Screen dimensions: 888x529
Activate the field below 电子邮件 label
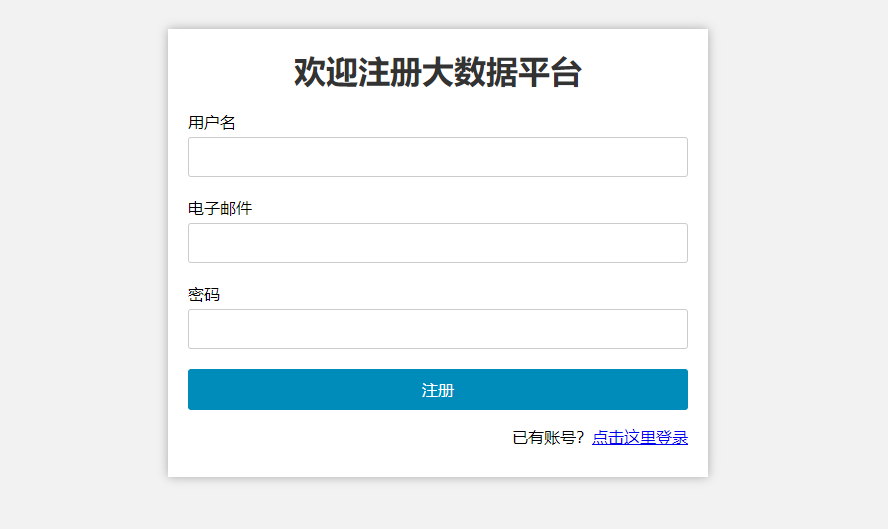click(x=438, y=243)
